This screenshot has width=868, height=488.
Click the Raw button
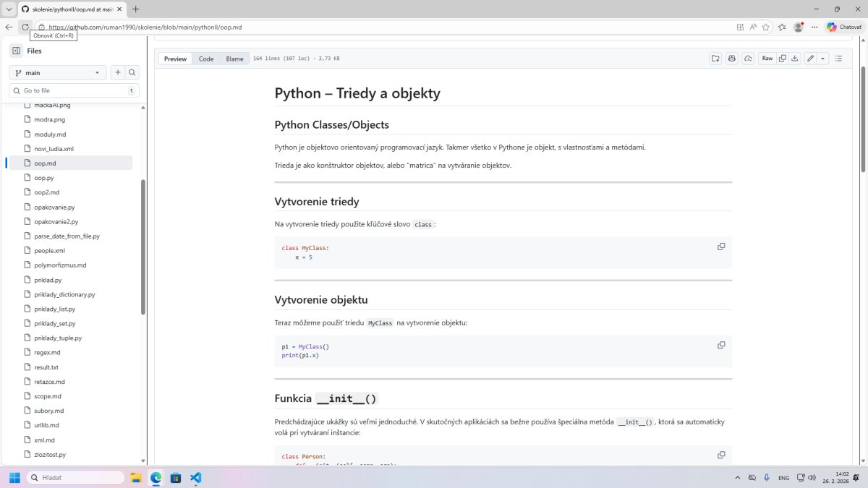(767, 59)
